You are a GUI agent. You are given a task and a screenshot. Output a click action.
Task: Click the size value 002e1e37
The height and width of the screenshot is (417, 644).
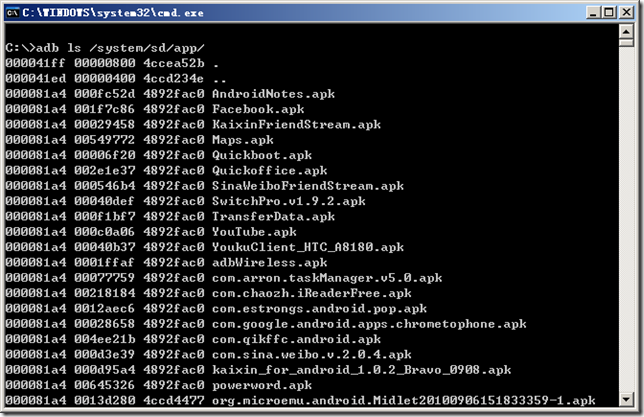[x=105, y=170]
